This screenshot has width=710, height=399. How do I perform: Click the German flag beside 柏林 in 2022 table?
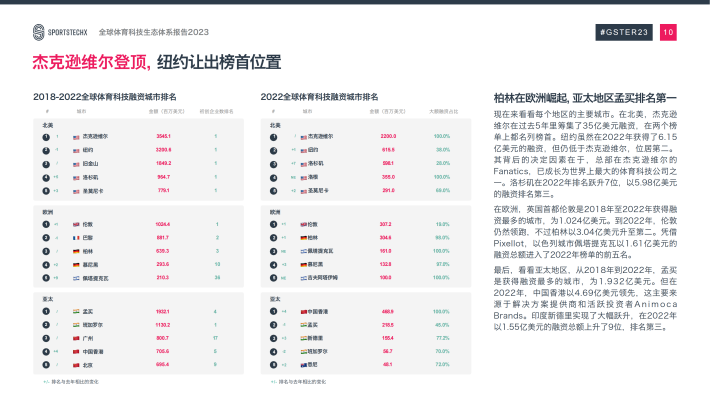click(x=304, y=238)
